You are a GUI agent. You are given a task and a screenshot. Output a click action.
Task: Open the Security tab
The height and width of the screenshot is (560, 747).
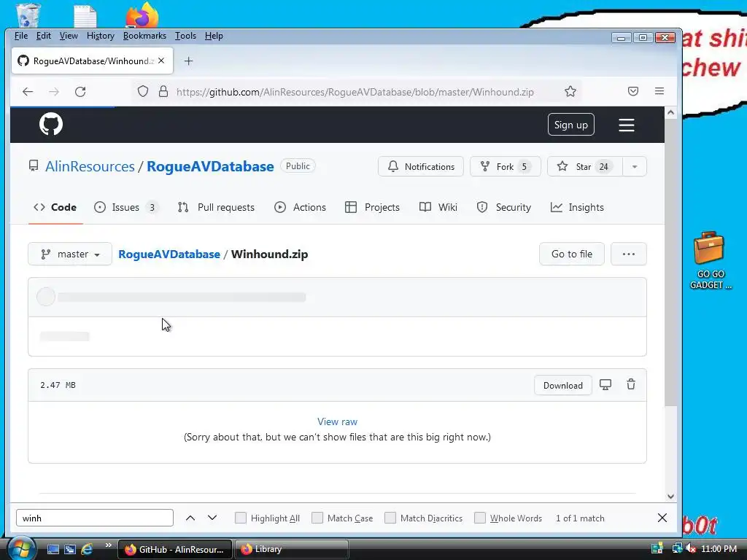504,207
